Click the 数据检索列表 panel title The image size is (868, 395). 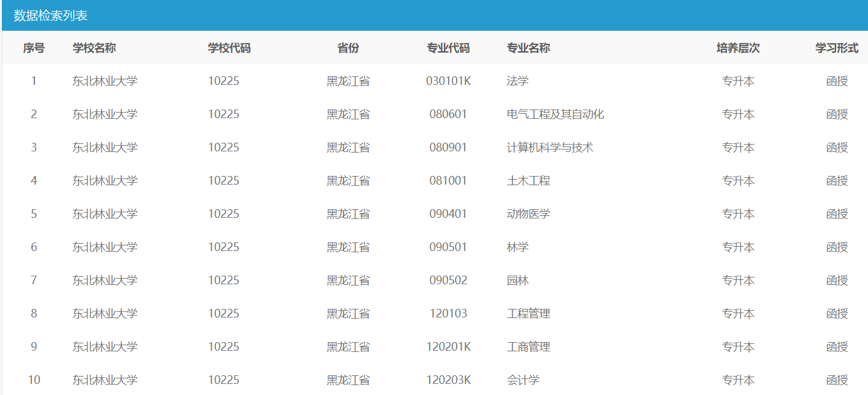50,15
